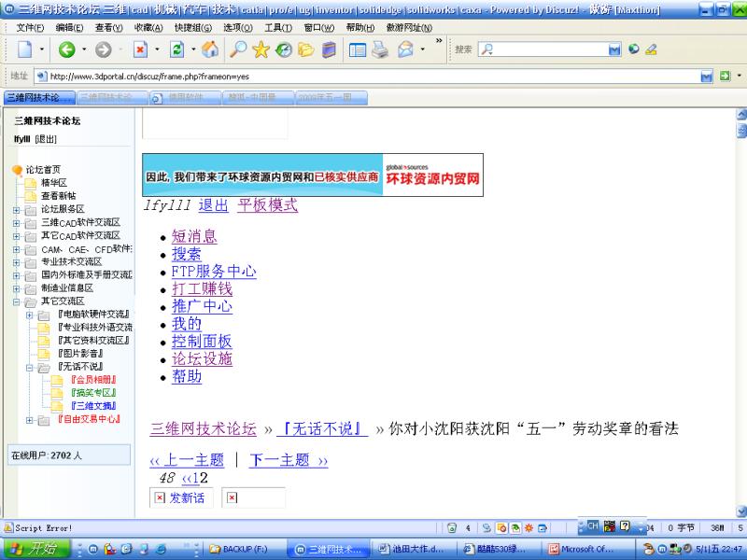Screen dimensions: 747x560
Task: Open the Refresh dropdown arrow
Action: (x=193, y=49)
